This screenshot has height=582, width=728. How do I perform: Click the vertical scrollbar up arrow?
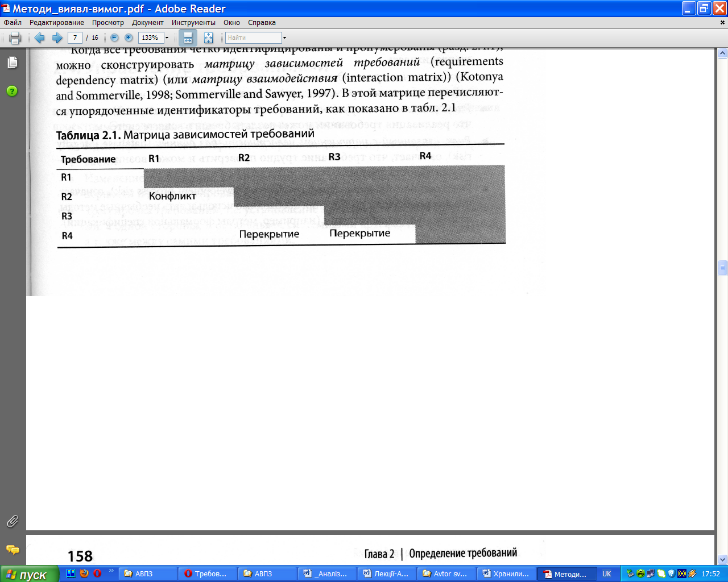722,53
